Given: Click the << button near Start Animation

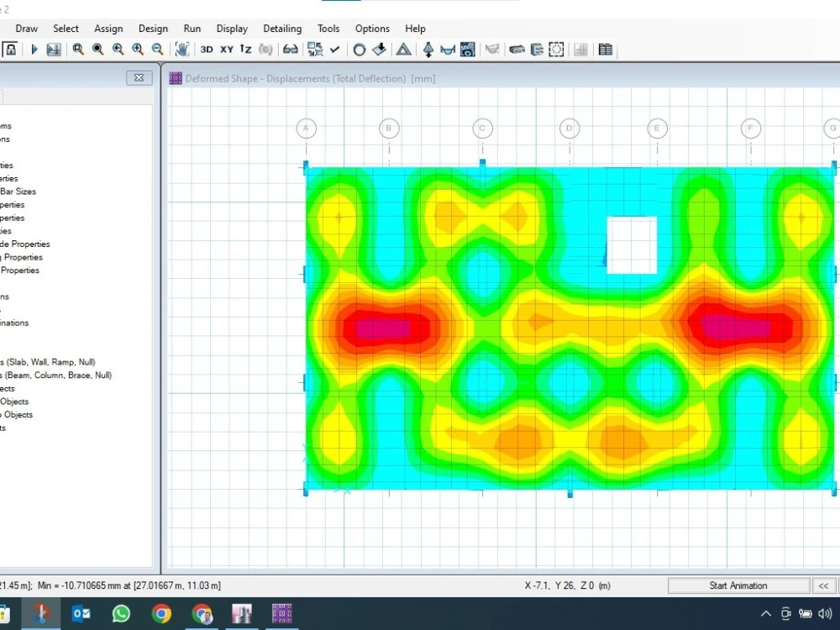Looking at the screenshot, I should (824, 585).
